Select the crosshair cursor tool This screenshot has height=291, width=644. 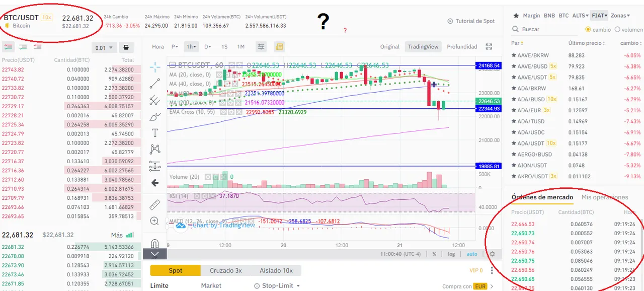coord(154,66)
